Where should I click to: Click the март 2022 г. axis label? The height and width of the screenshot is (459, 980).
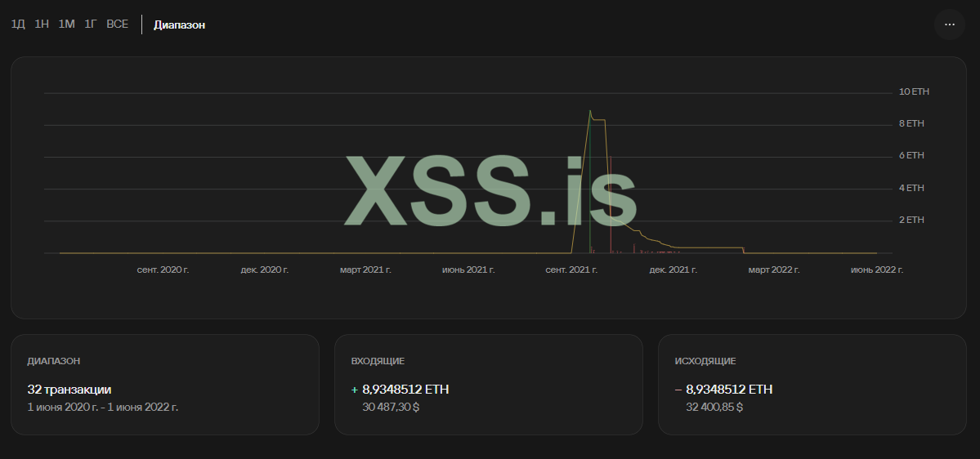click(x=774, y=270)
